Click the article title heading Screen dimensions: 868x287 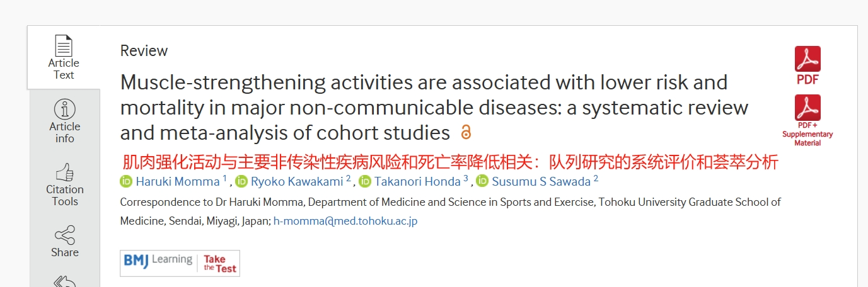(x=434, y=108)
